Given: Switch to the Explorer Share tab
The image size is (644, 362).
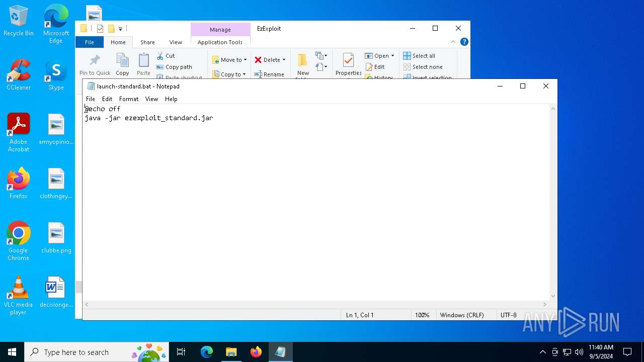Looking at the screenshot, I should tap(147, 42).
